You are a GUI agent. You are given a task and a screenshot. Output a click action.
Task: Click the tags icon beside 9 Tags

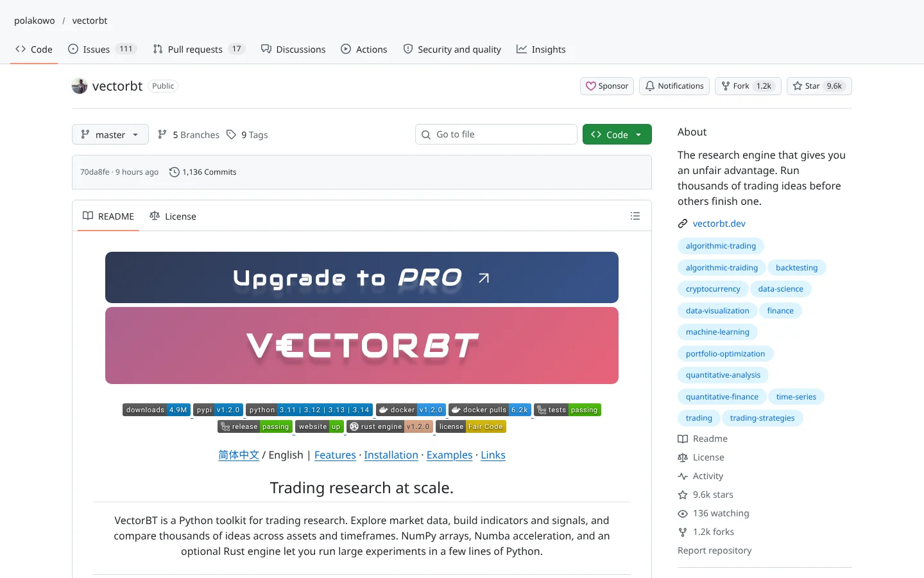point(232,135)
